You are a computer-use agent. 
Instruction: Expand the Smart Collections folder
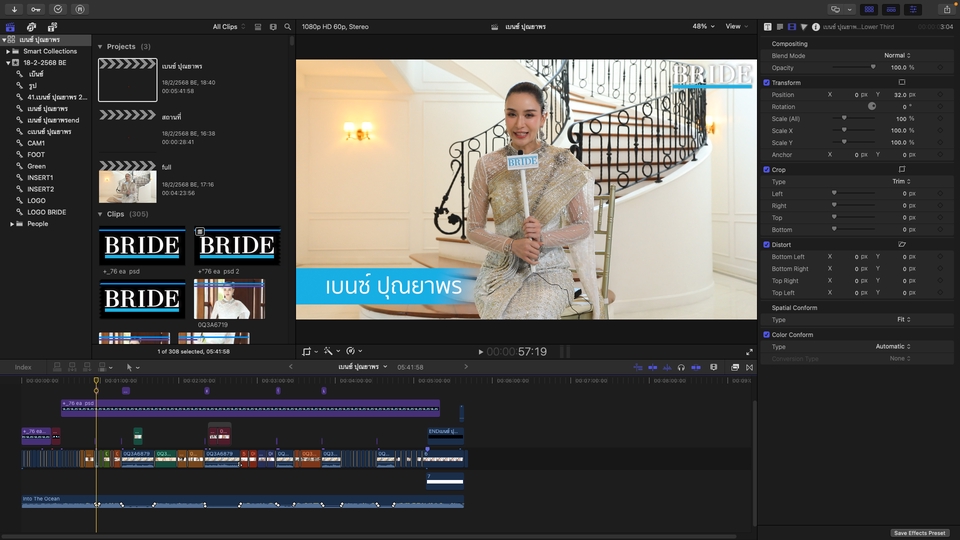coord(9,51)
